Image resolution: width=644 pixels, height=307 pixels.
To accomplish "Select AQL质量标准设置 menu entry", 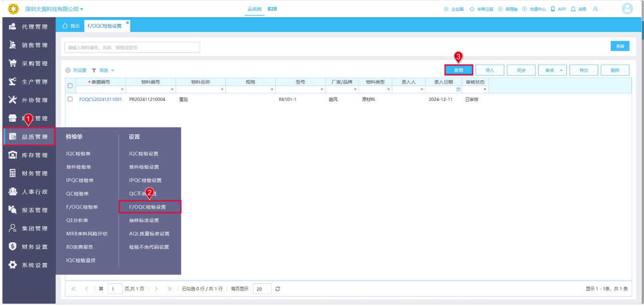I will pyautogui.click(x=149, y=234).
